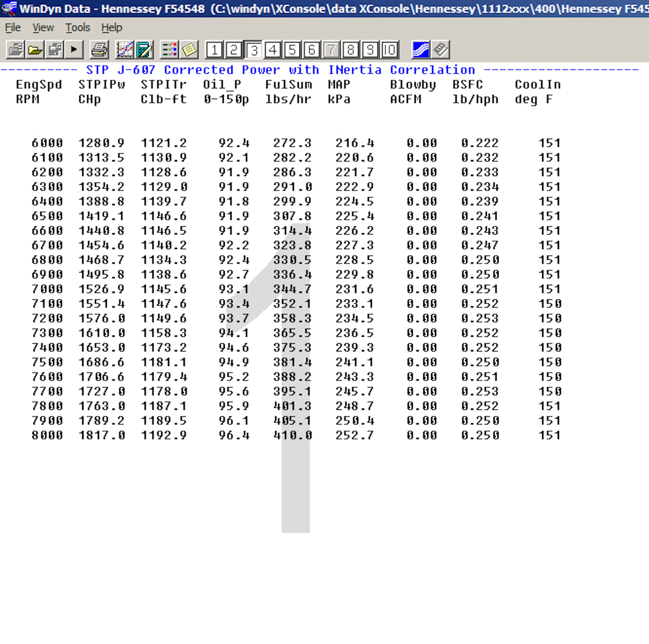The image size is (649, 644).
Task: Switch to data page 10
Action: tap(390, 50)
